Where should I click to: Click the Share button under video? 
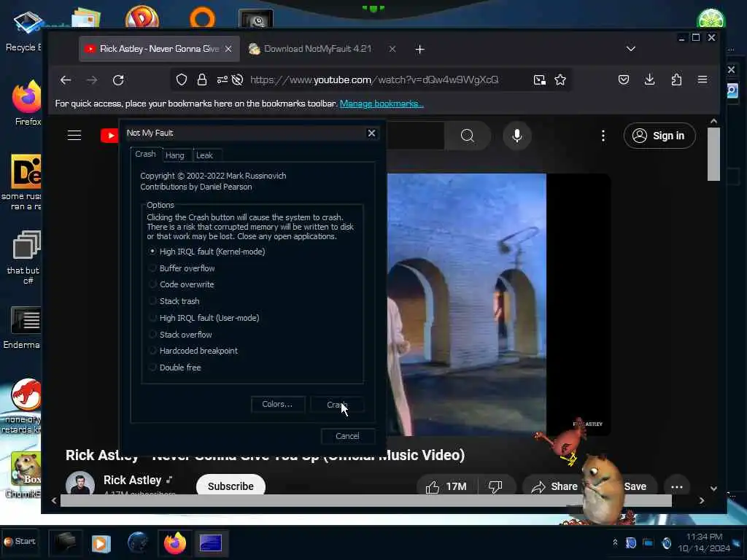[x=555, y=486]
